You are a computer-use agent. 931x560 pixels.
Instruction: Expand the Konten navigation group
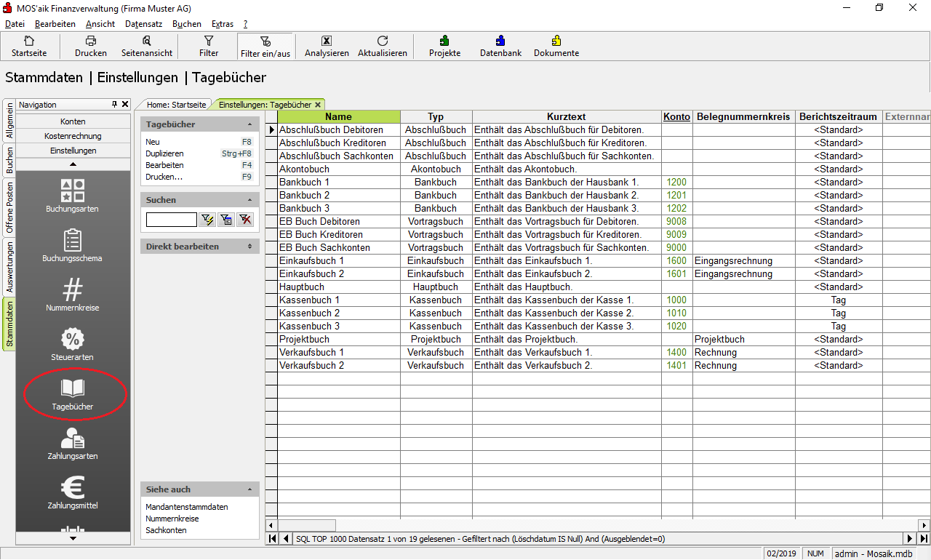point(73,121)
